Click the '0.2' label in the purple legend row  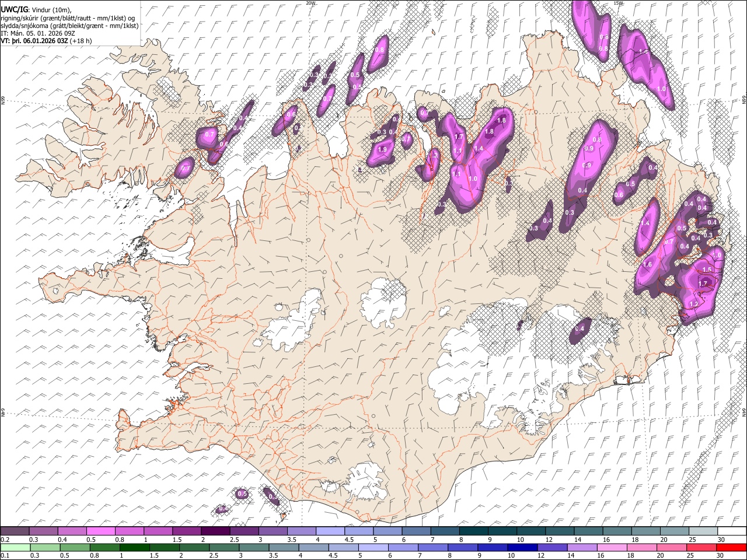pos(4,539)
